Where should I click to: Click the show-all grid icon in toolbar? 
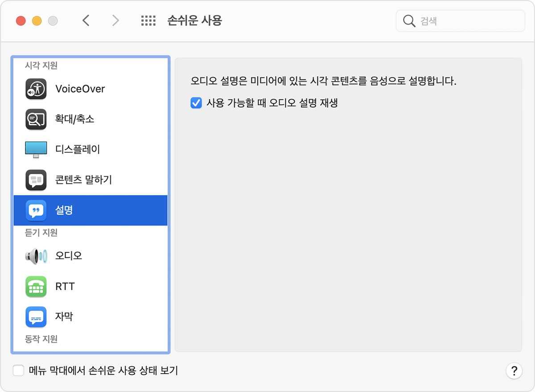148,20
